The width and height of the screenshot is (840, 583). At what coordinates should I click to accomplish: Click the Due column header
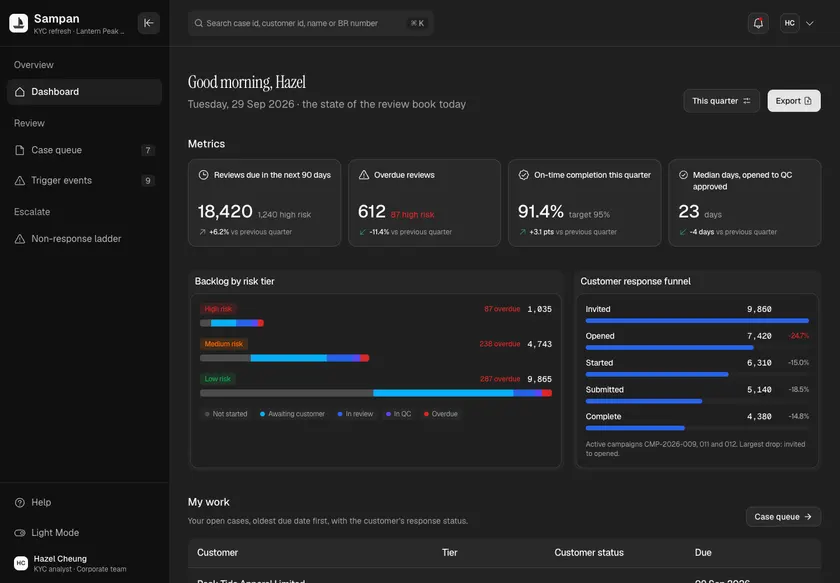[703, 552]
